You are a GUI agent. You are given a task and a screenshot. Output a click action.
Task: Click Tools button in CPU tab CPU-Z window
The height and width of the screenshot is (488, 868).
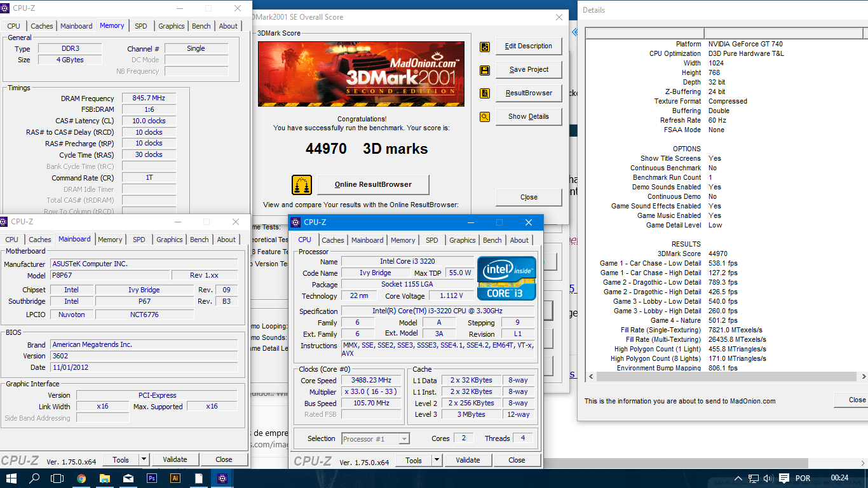(414, 460)
